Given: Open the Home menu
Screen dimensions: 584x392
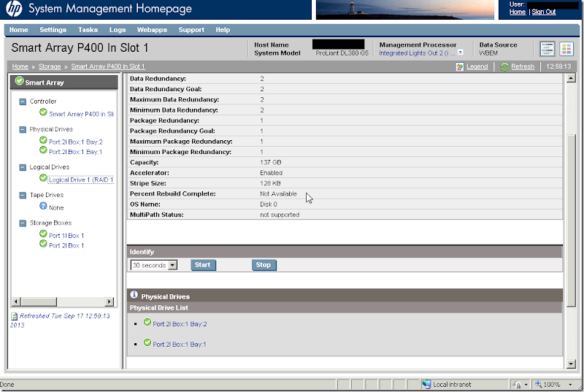Looking at the screenshot, I should [x=19, y=30].
